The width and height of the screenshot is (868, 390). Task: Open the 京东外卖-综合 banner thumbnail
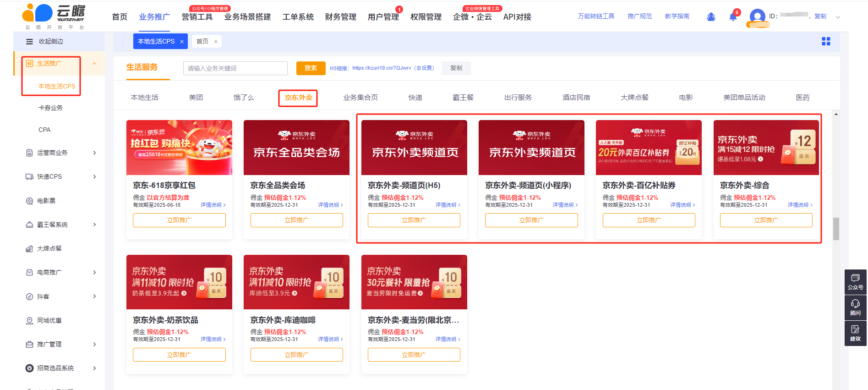[766, 148]
